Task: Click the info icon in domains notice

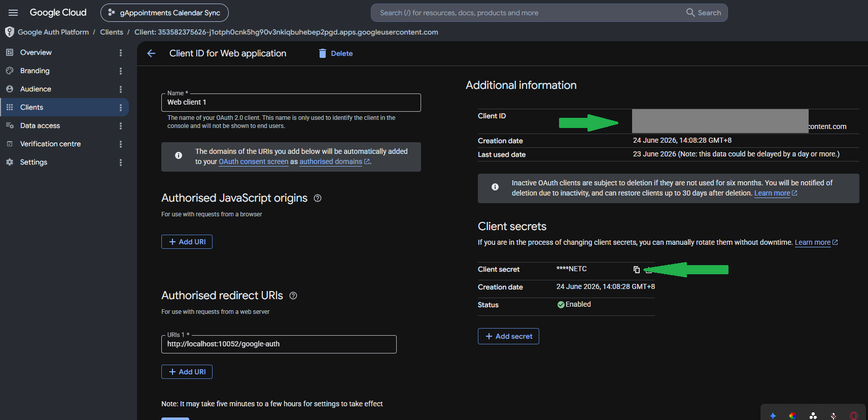Action: coord(179,155)
